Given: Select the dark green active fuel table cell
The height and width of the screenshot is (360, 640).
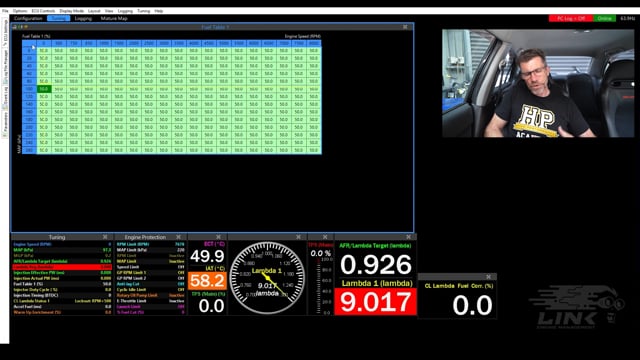Looking at the screenshot, I should coord(44,89).
